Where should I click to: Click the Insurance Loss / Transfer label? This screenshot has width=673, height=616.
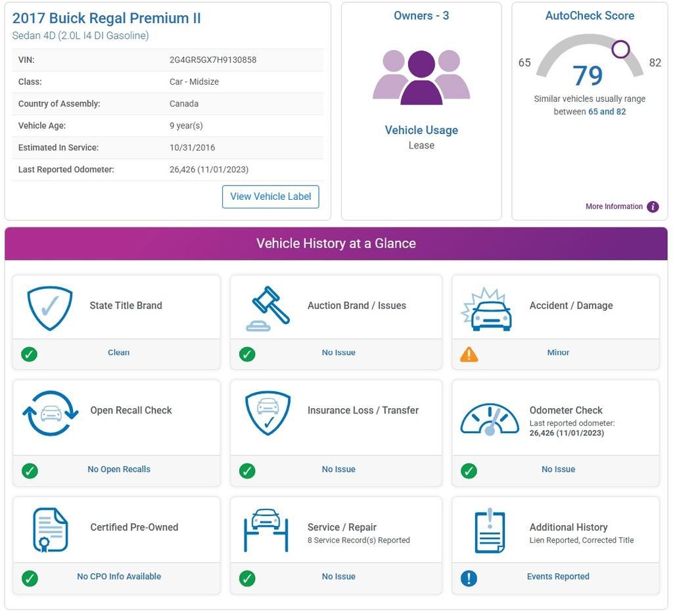pos(363,410)
